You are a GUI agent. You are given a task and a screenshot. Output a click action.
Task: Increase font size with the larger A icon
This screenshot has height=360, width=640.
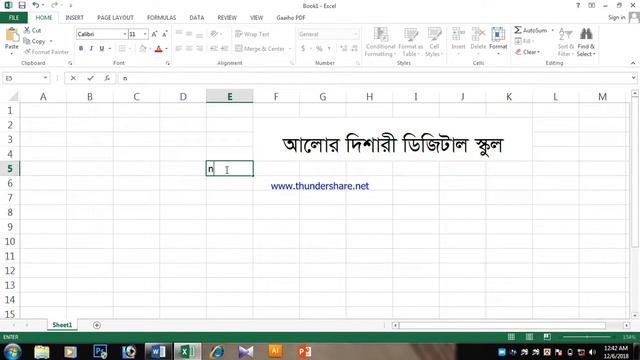pos(154,34)
